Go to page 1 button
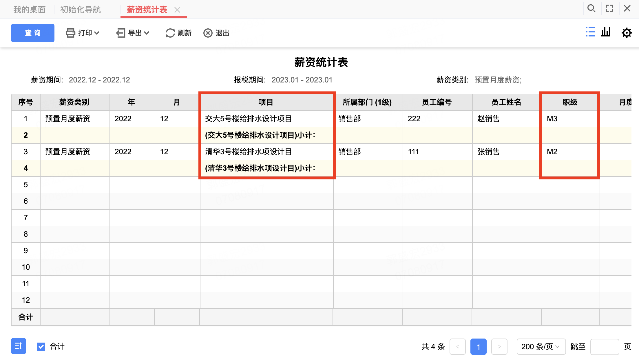 click(478, 347)
